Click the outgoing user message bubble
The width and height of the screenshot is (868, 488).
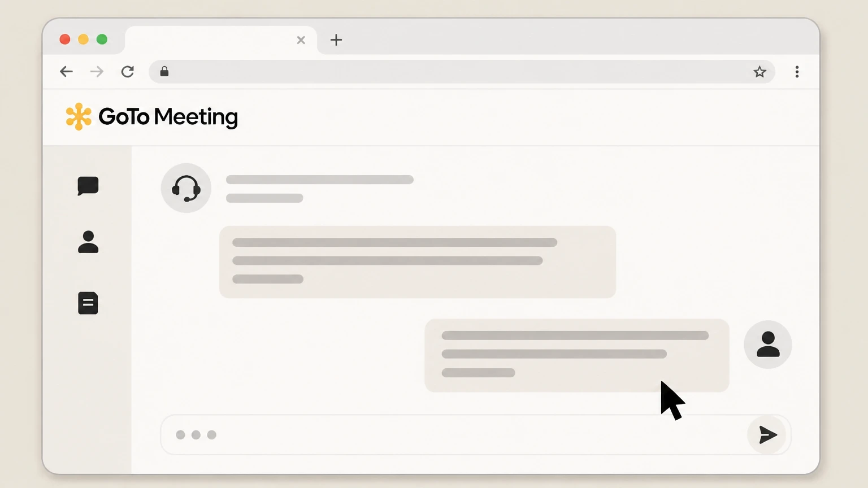pos(577,355)
